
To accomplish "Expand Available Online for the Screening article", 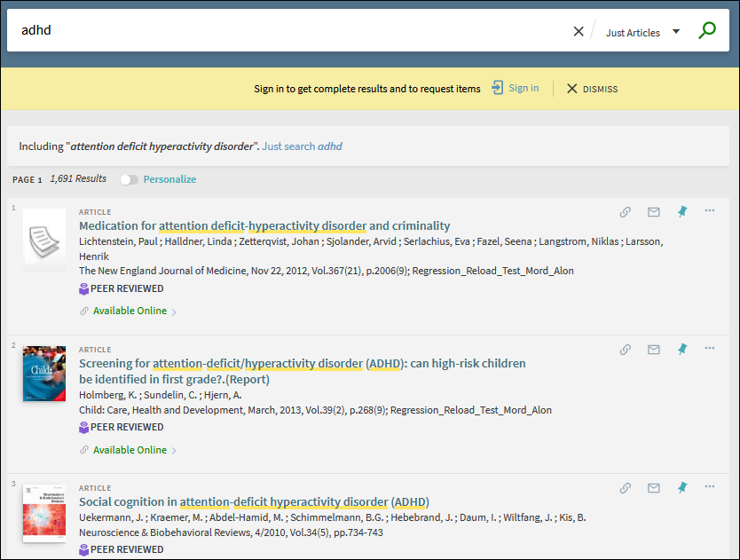I will click(130, 450).
